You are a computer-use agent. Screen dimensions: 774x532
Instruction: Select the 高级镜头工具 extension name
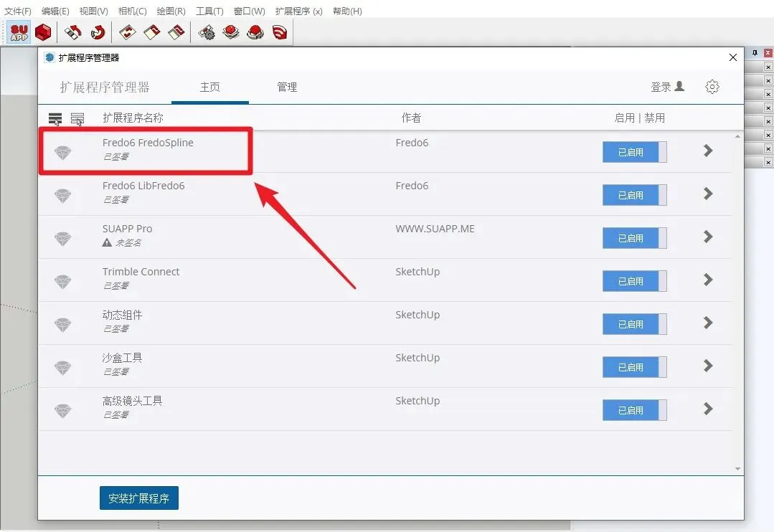click(132, 400)
